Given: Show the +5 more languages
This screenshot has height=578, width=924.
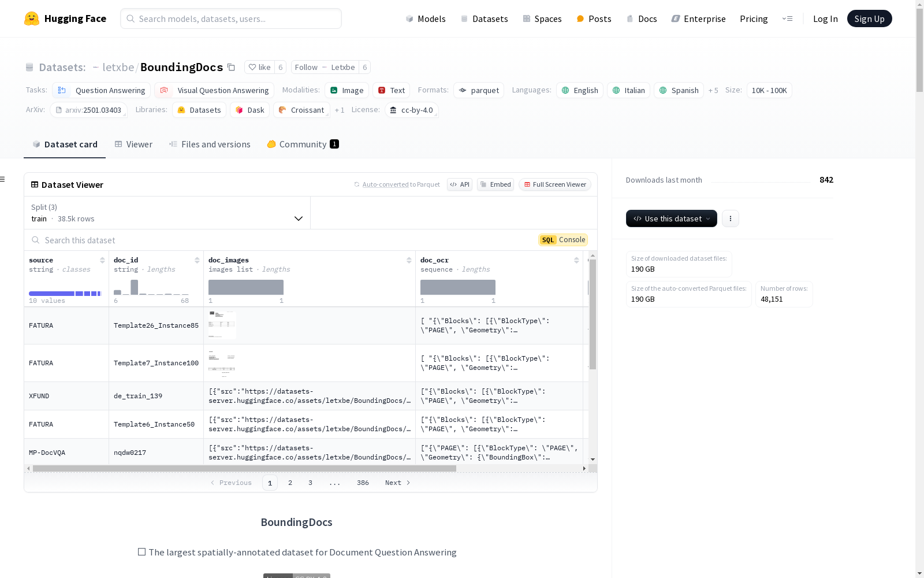Looking at the screenshot, I should 713,90.
